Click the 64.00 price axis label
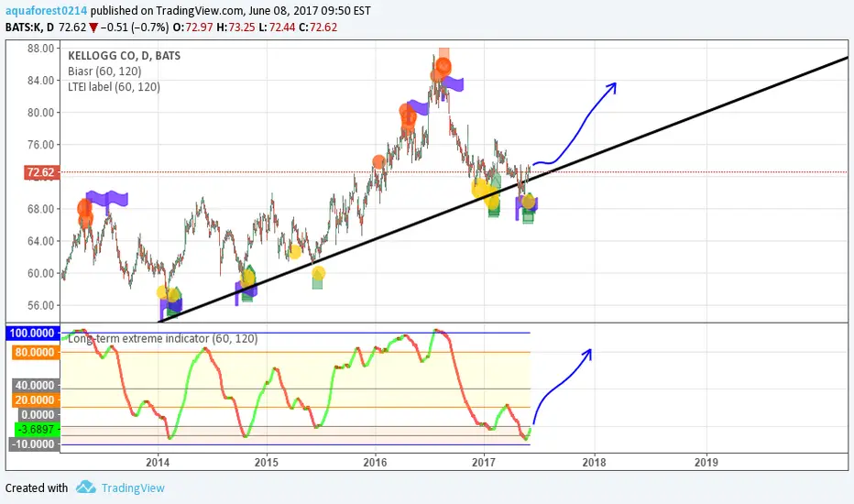854x504 pixels. click(x=40, y=241)
